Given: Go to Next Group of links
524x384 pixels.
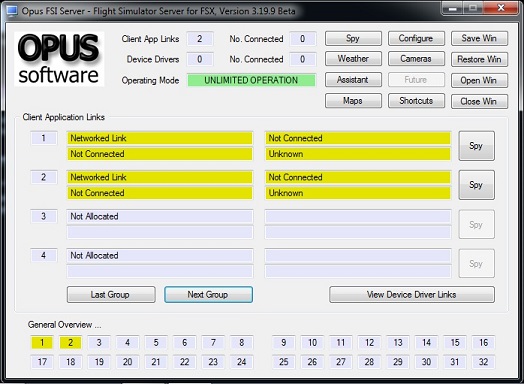Looking at the screenshot, I should tap(208, 294).
